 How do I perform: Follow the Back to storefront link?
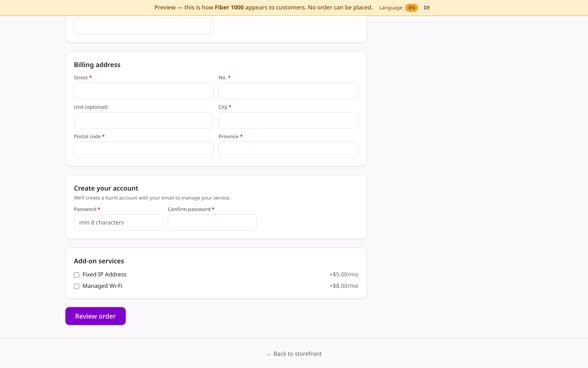click(x=294, y=354)
